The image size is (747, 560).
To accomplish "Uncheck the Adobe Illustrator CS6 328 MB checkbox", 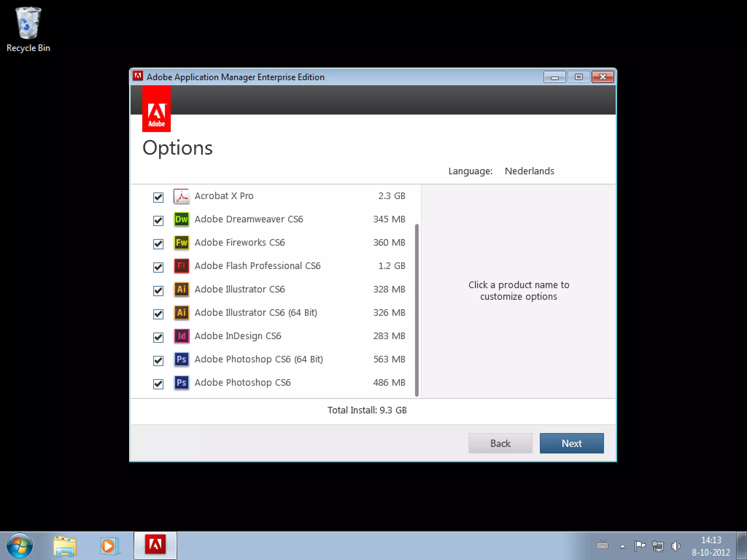I will tap(158, 291).
